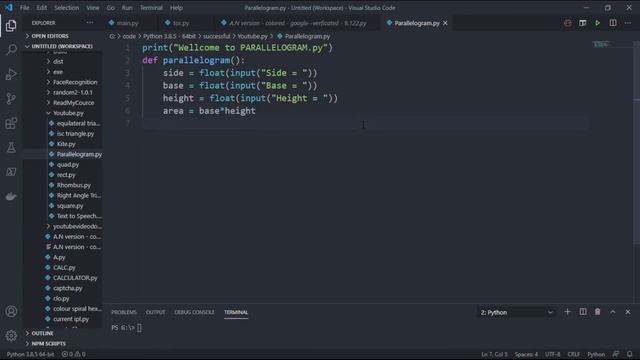
Task: Switch to the Debug Console tab
Action: [x=194, y=312]
